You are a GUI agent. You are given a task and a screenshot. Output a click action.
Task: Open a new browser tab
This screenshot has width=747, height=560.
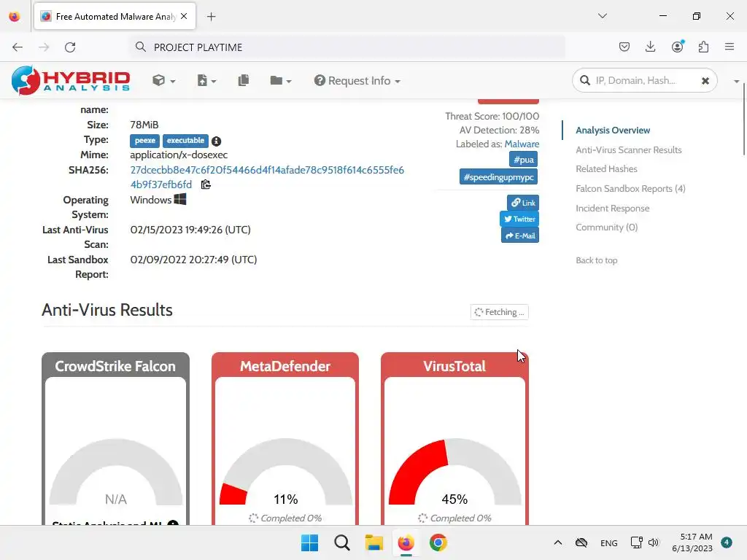(x=211, y=17)
